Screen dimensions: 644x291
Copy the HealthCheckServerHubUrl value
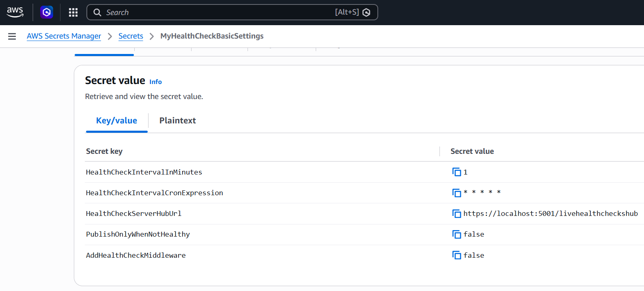click(x=457, y=213)
